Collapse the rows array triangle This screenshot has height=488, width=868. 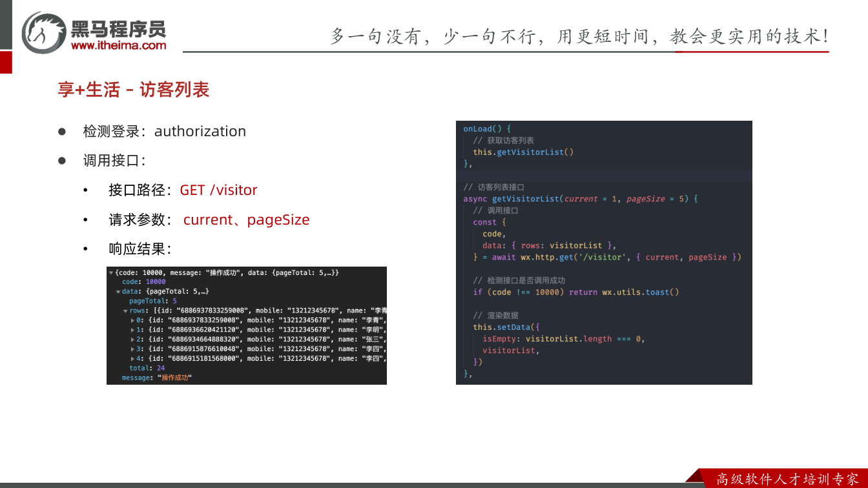click(x=125, y=311)
